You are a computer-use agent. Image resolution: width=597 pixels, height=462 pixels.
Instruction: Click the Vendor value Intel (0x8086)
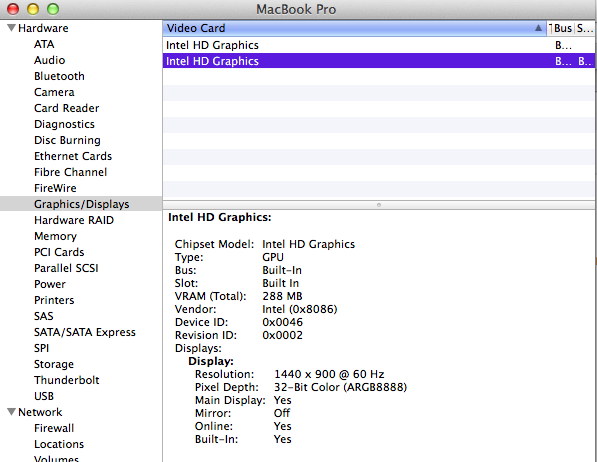[300, 309]
